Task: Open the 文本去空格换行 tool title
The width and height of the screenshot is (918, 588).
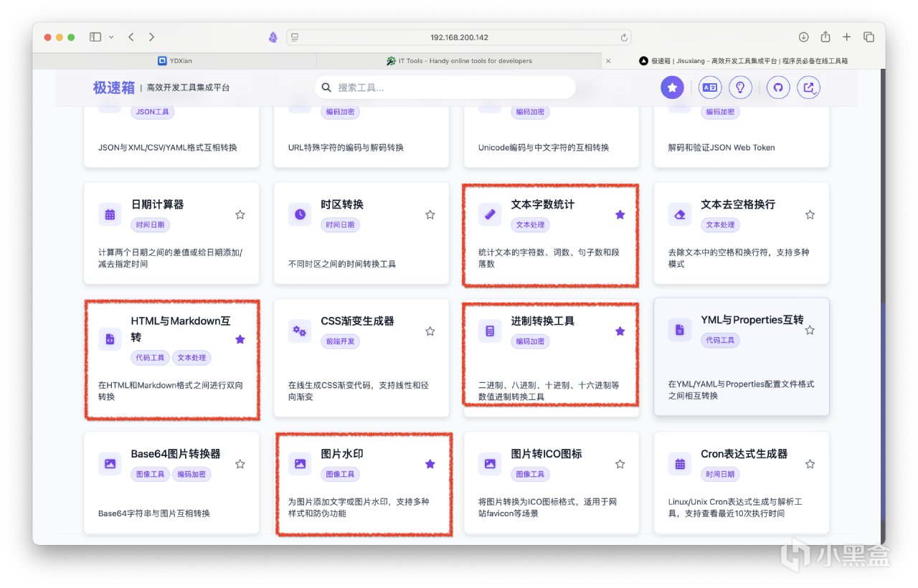Action: point(738,204)
